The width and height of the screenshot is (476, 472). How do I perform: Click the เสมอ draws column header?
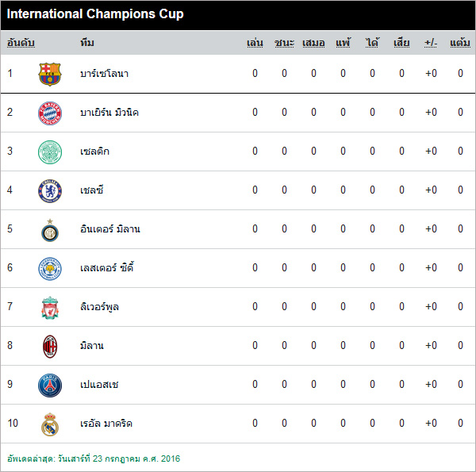tap(313, 43)
